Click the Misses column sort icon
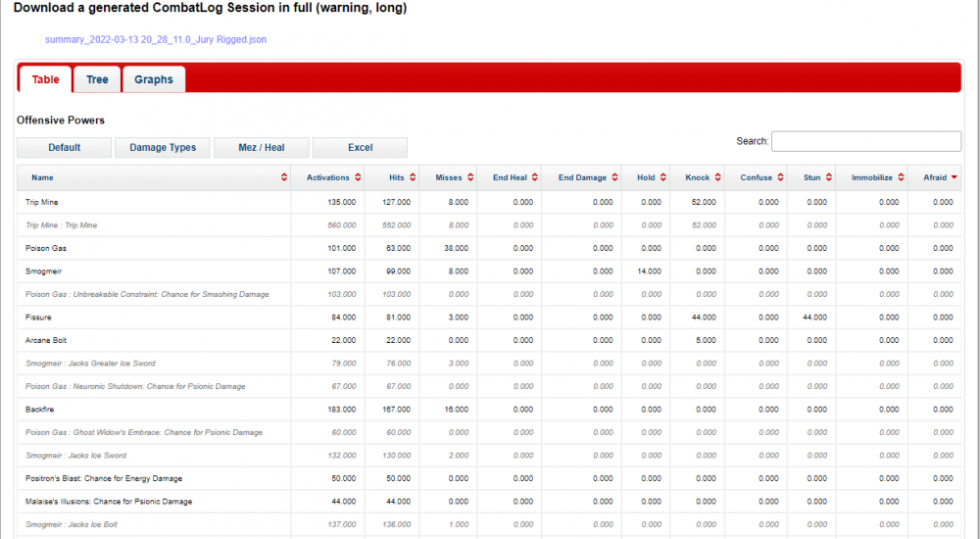The width and height of the screenshot is (980, 539). tap(470, 177)
